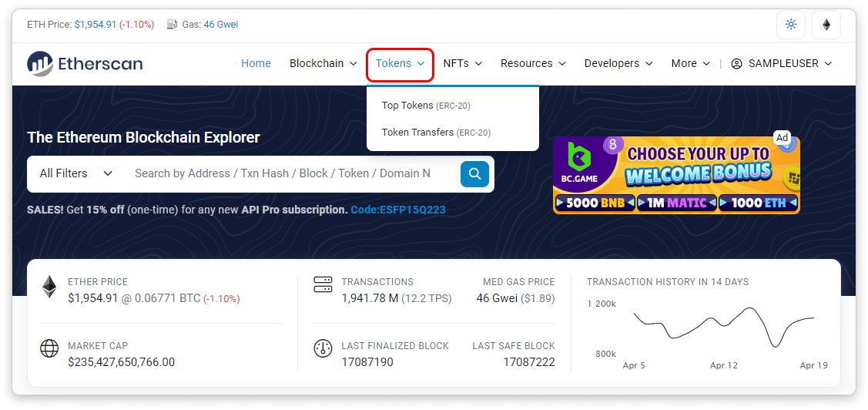
Task: Click the Last Finalized Block gauge icon
Action: [x=323, y=348]
